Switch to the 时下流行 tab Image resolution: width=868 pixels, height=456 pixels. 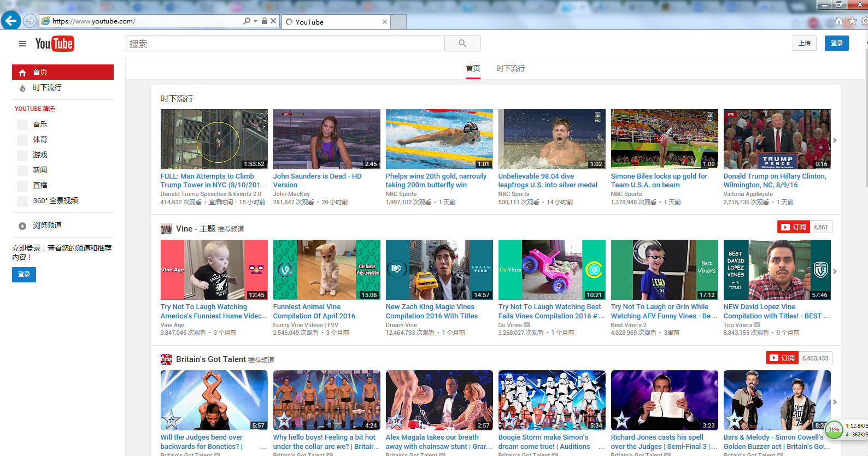511,68
